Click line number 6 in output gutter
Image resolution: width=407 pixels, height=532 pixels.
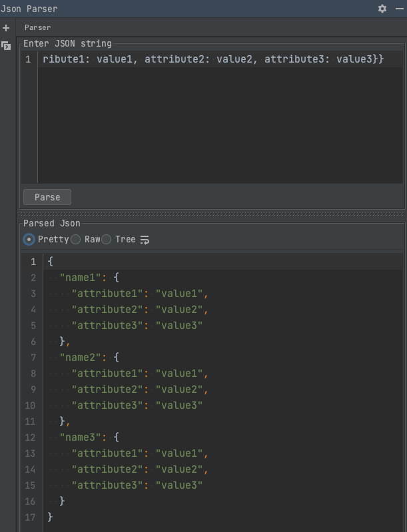click(33, 342)
